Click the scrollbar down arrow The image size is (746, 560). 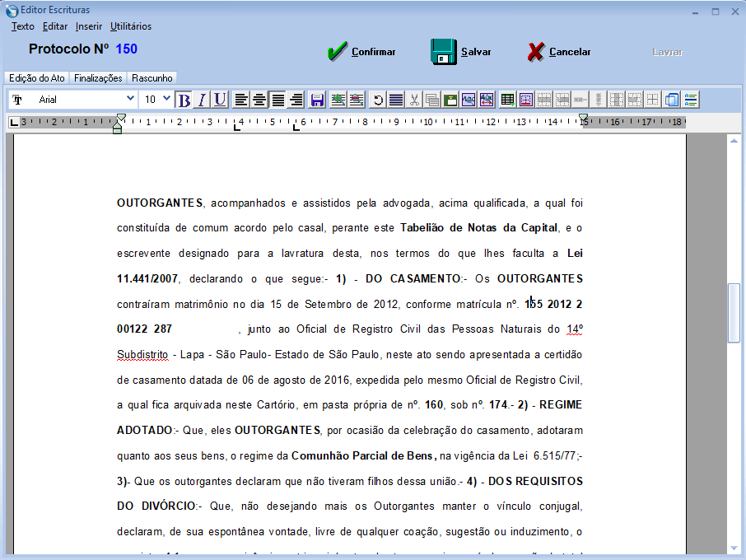pyautogui.click(x=734, y=548)
